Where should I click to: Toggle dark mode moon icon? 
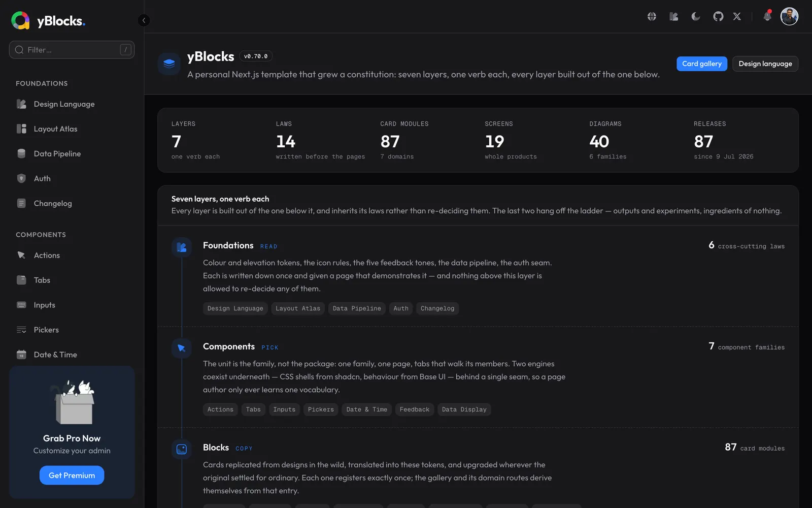[696, 17]
